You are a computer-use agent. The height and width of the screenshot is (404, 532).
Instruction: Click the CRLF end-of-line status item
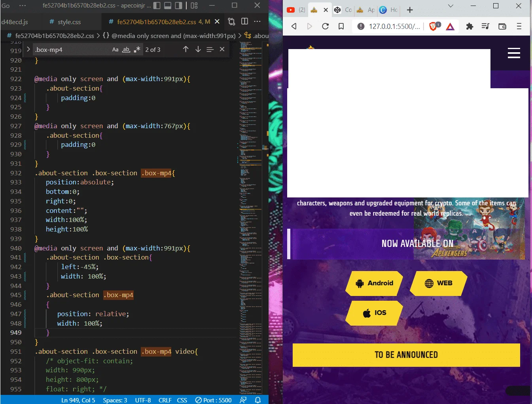[165, 400]
